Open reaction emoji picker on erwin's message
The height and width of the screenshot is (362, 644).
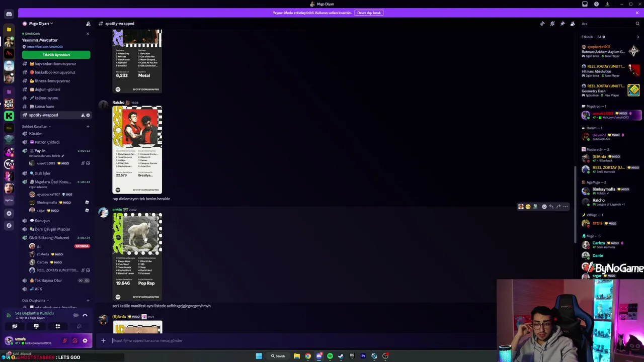544,207
